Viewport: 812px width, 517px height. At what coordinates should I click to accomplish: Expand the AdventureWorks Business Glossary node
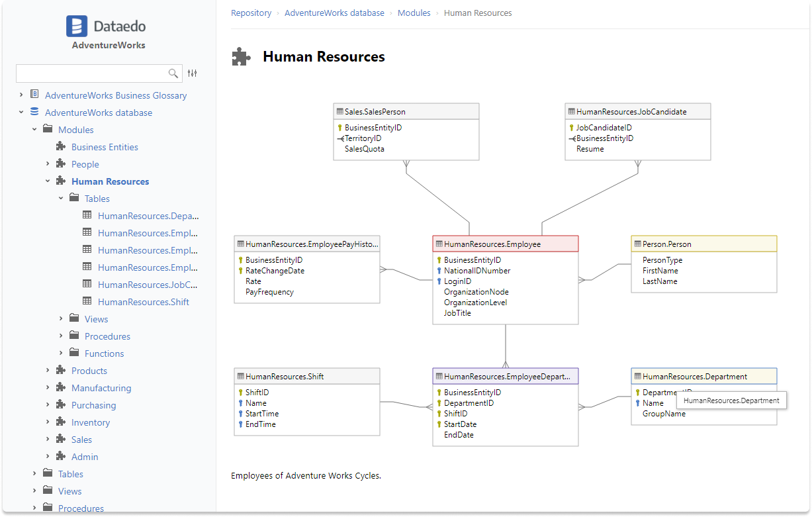point(21,95)
